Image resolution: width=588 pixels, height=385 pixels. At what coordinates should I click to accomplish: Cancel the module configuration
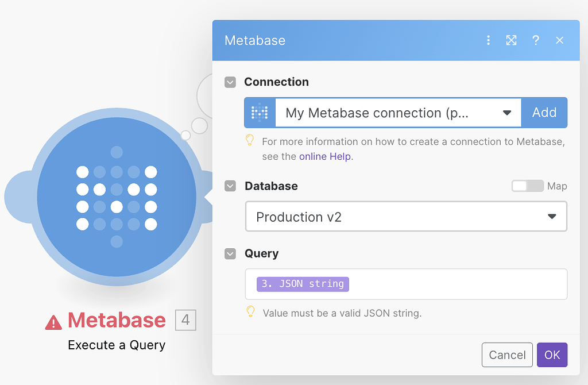coord(507,355)
